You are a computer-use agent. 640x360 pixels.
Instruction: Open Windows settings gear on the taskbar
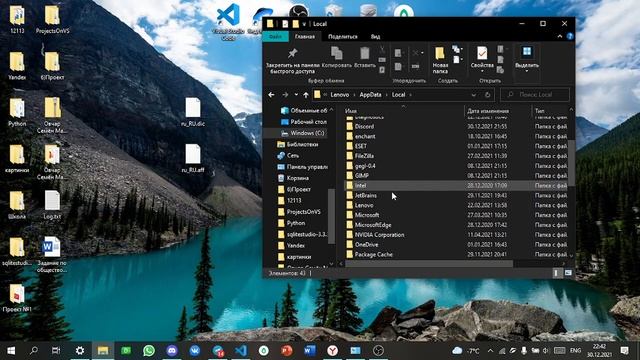pos(80,351)
